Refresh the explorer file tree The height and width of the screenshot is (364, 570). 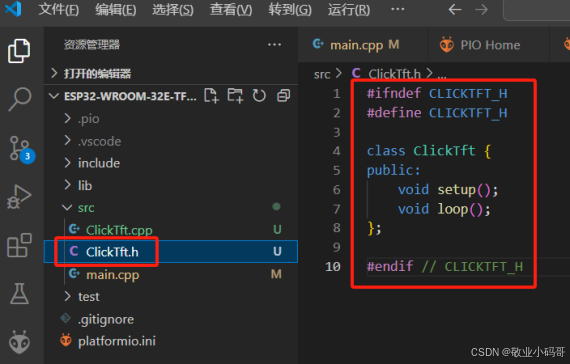(259, 96)
